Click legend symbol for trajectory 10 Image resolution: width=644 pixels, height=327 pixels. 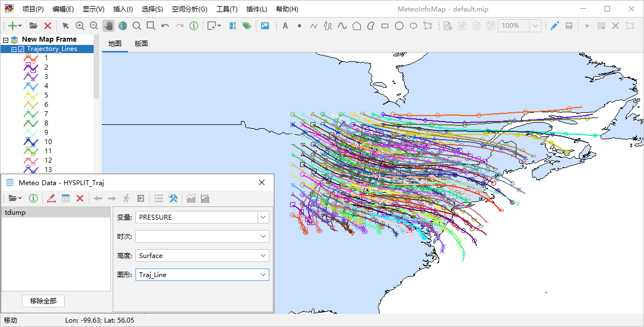31,142
